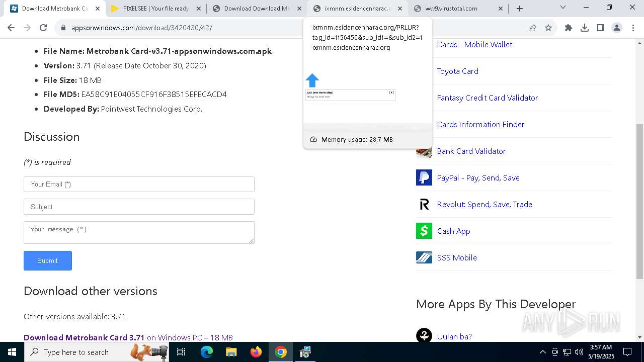
Task: Open Cards Information Finder link
Action: pyautogui.click(x=480, y=124)
